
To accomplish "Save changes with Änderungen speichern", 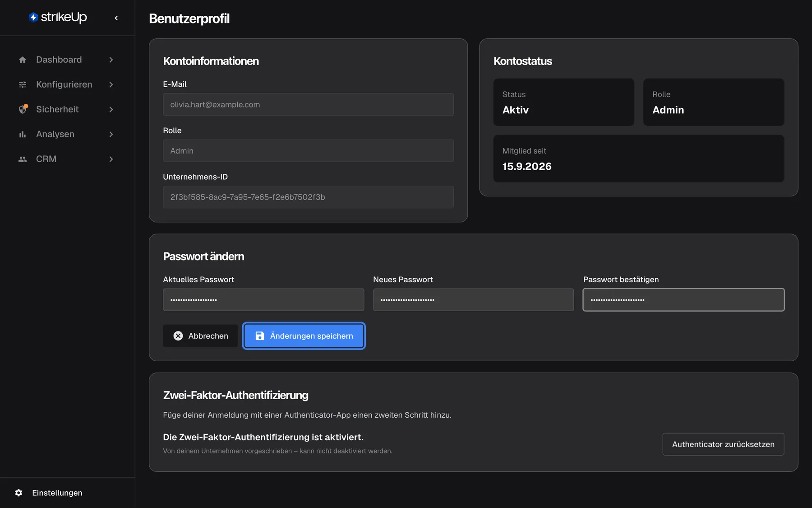I will 304,336.
